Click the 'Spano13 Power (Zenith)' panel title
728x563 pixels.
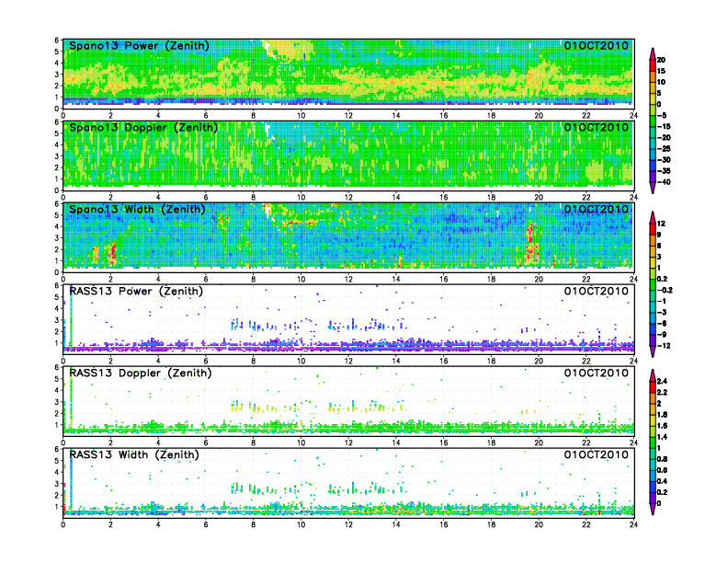coord(139,46)
